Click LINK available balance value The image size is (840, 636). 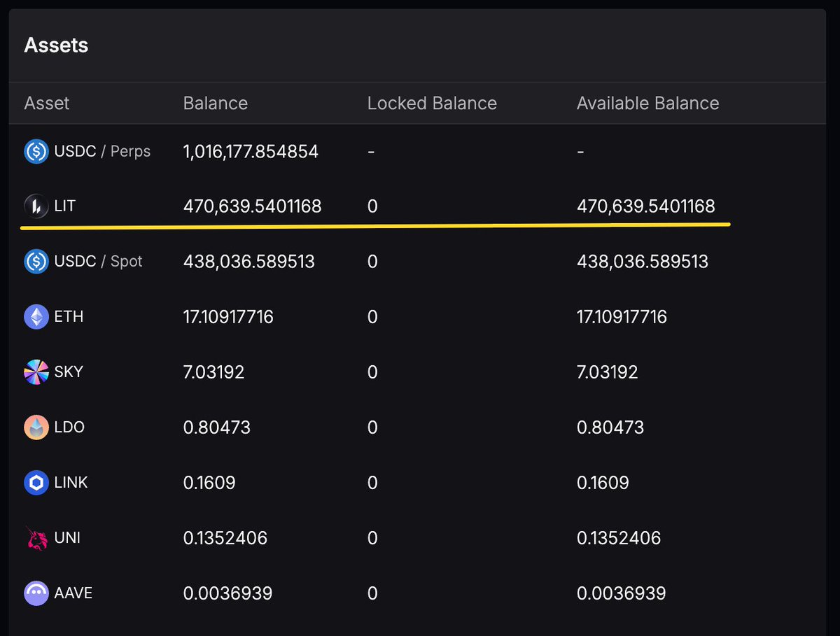click(x=603, y=483)
